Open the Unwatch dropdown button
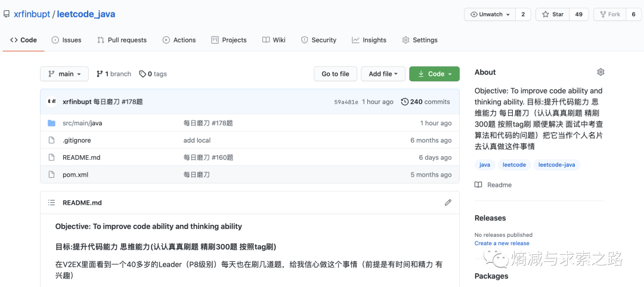This screenshot has width=644, height=287. (x=490, y=14)
